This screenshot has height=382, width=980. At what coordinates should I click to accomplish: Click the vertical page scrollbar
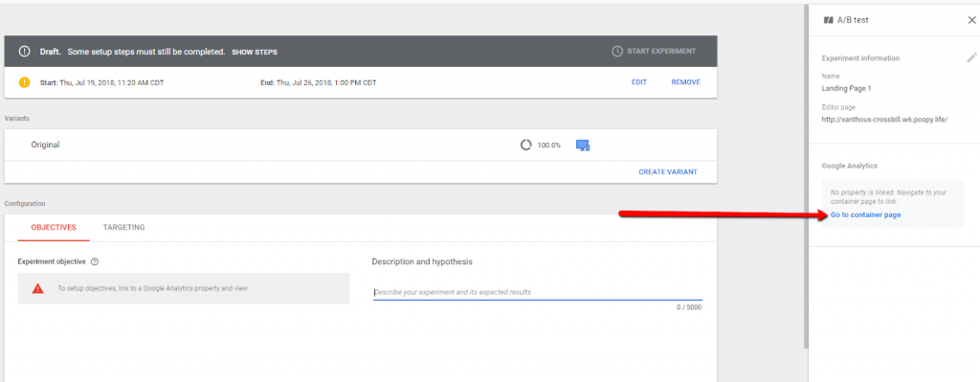click(x=805, y=175)
